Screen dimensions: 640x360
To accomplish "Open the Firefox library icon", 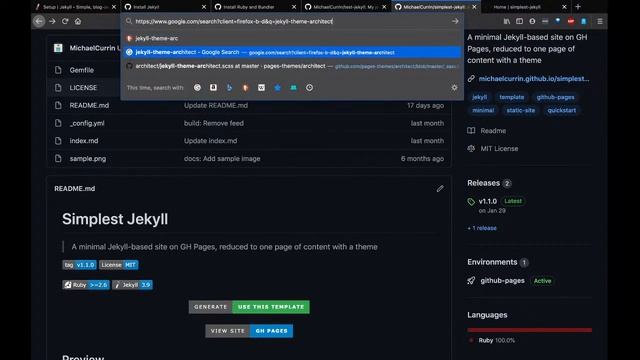I will pos(507,21).
